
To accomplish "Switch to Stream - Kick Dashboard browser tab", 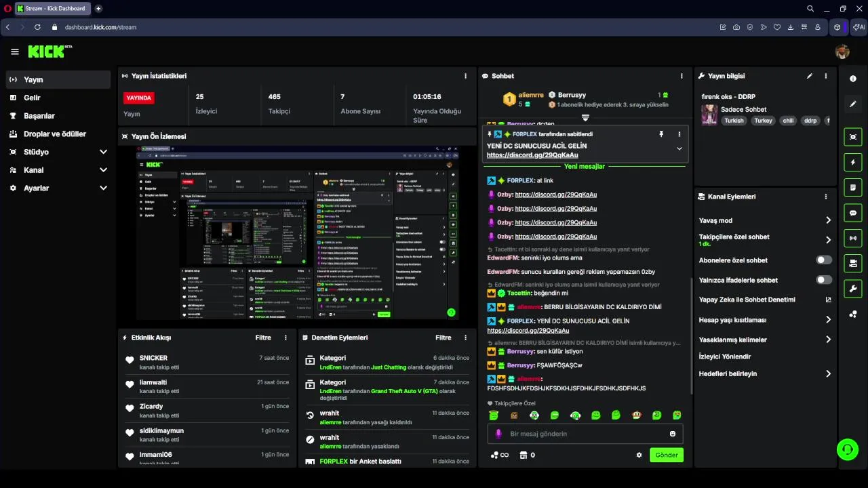I will pyautogui.click(x=52, y=9).
